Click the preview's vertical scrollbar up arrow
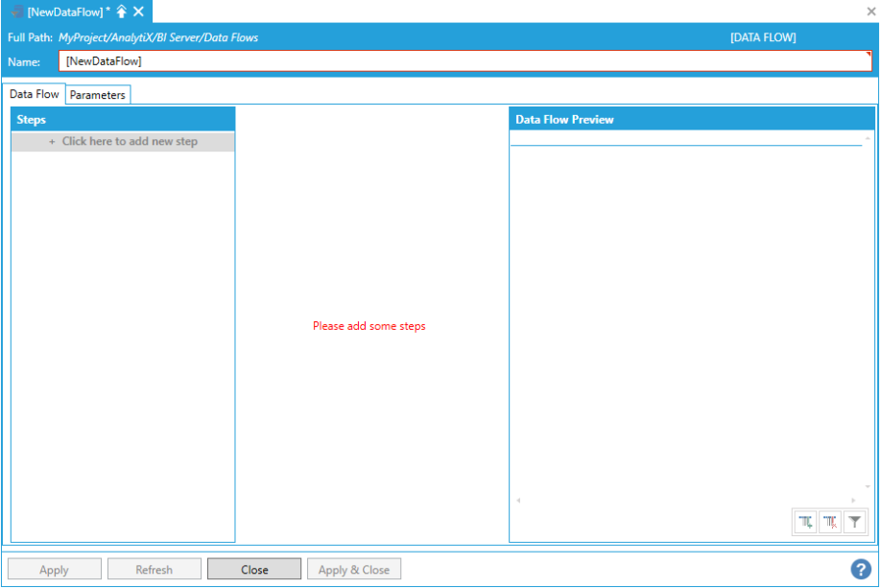 click(868, 139)
